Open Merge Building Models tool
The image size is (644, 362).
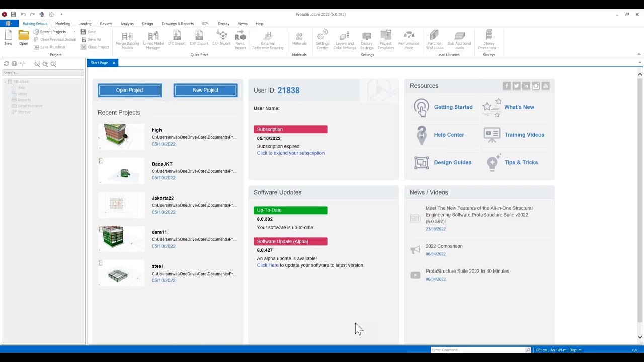[127, 40]
